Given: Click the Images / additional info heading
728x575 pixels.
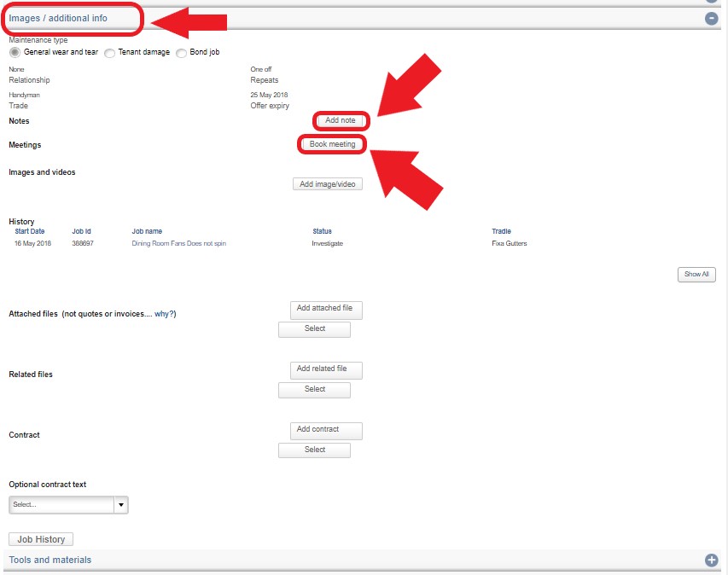Looking at the screenshot, I should pyautogui.click(x=58, y=18).
